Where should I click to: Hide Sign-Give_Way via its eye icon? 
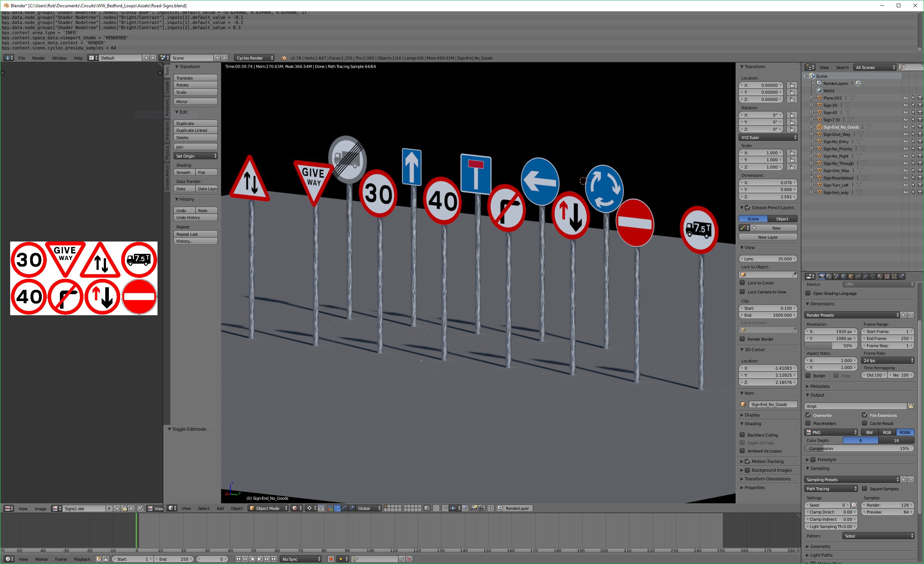(905, 134)
